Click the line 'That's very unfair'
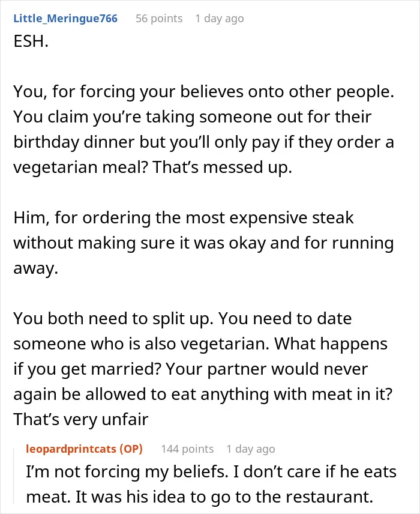The height and width of the screenshot is (514, 420). pos(81,419)
